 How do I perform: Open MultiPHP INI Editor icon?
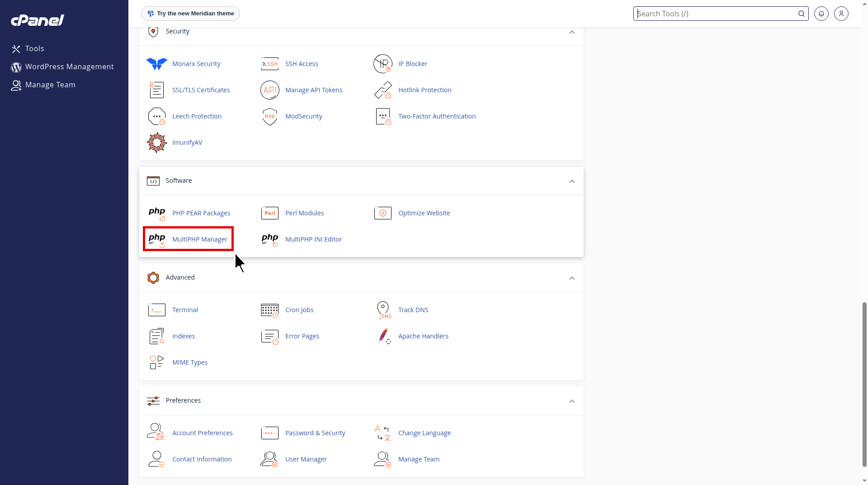270,239
